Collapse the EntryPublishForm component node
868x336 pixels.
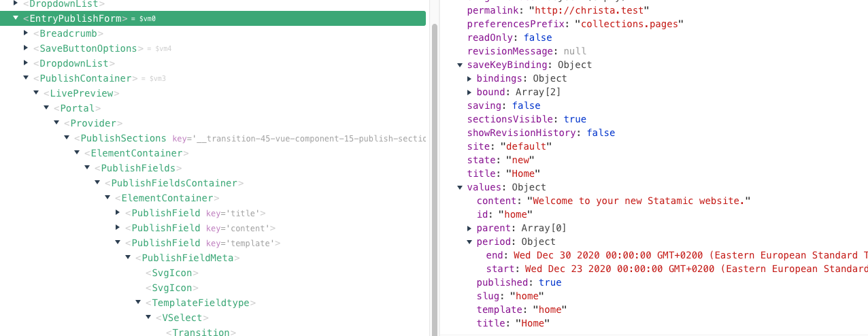(16, 18)
